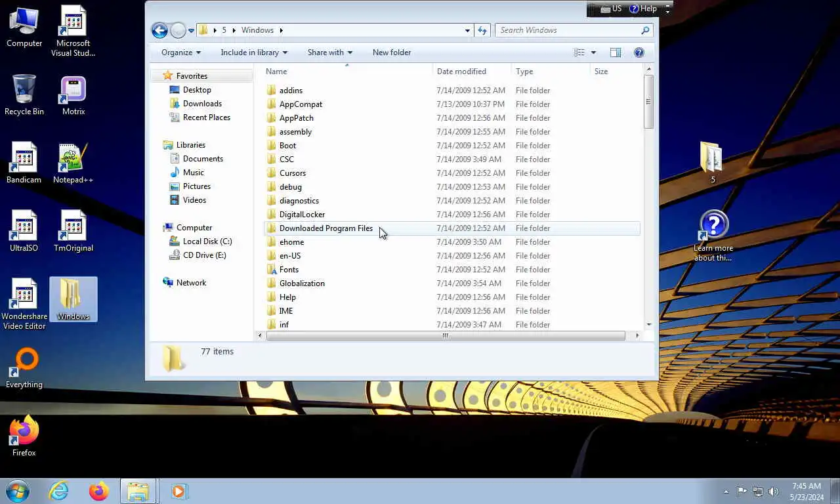840x504 pixels.
Task: Select Recent Places in navigation pane
Action: [207, 117]
